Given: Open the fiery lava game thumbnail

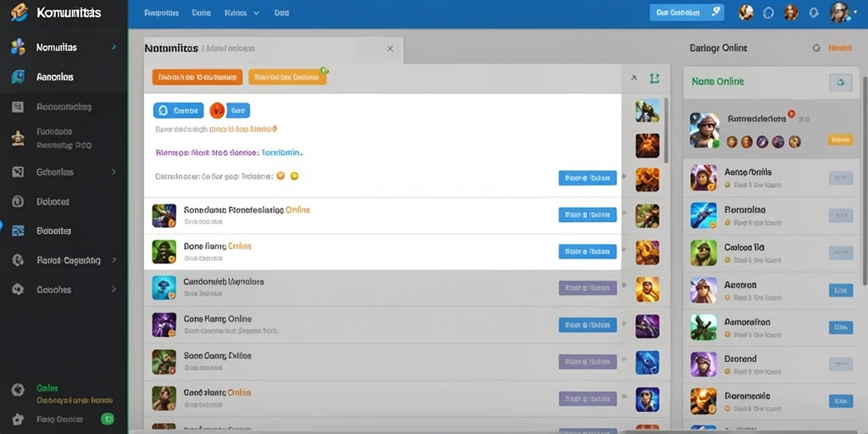Looking at the screenshot, I should (x=647, y=145).
